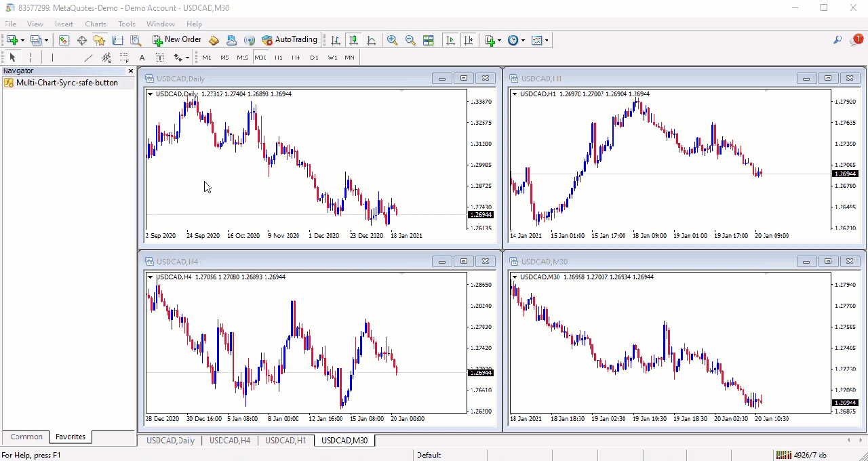Open the Terminal window icon

pyautogui.click(x=117, y=41)
